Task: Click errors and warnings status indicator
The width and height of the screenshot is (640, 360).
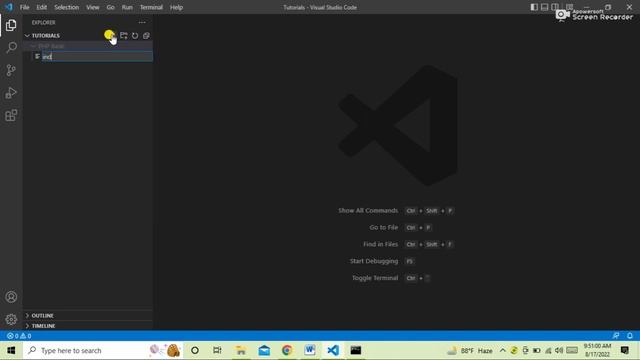Action: (x=19, y=336)
